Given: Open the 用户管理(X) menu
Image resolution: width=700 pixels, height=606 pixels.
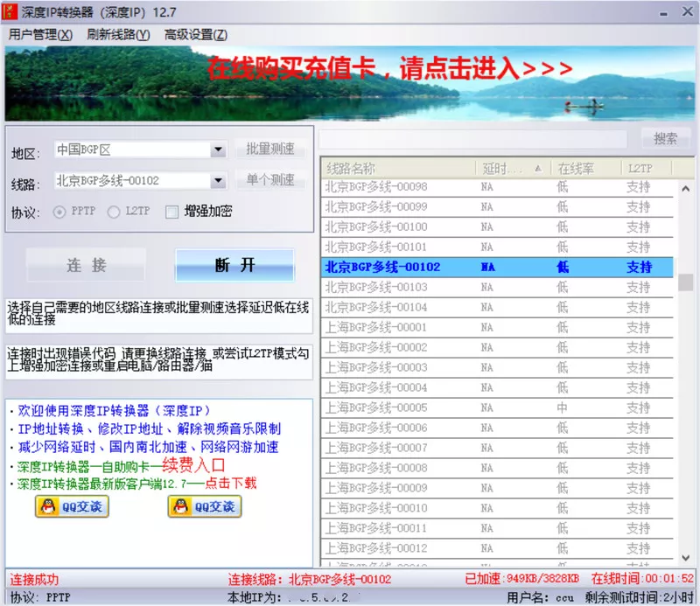Looking at the screenshot, I should [40, 35].
